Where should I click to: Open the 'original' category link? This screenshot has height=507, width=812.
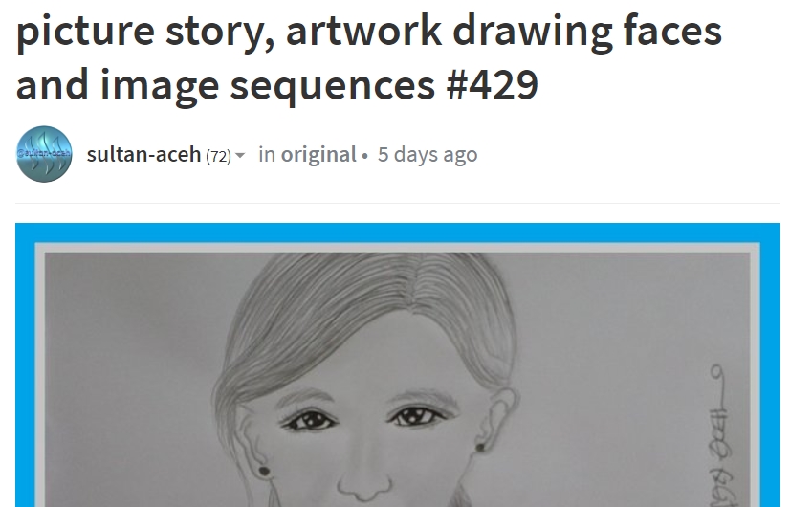[x=318, y=154]
